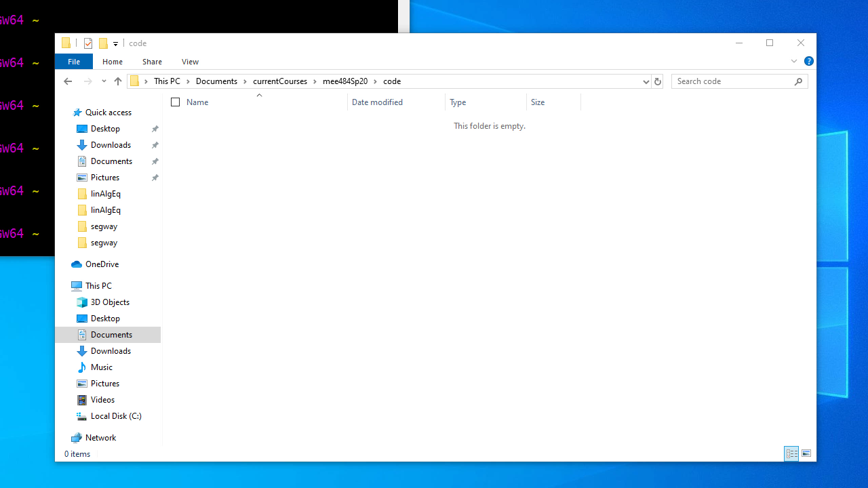Switch to Details view icon
The image size is (868, 488).
[x=791, y=454]
